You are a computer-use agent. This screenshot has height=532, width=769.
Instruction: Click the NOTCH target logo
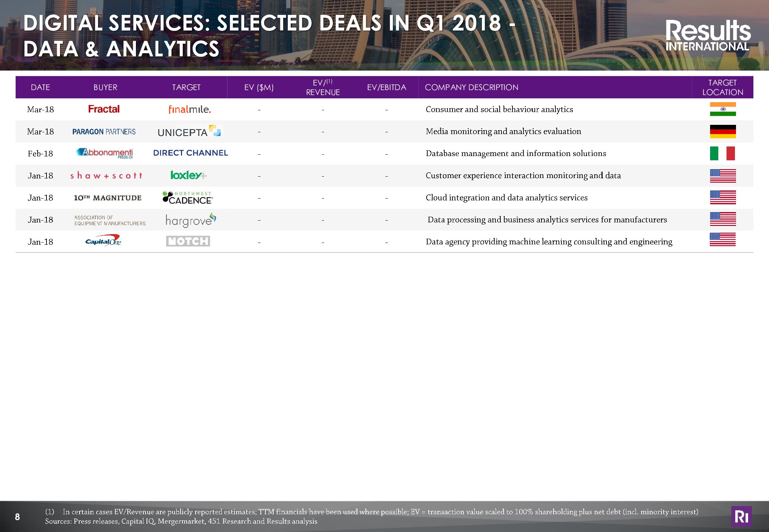188,241
